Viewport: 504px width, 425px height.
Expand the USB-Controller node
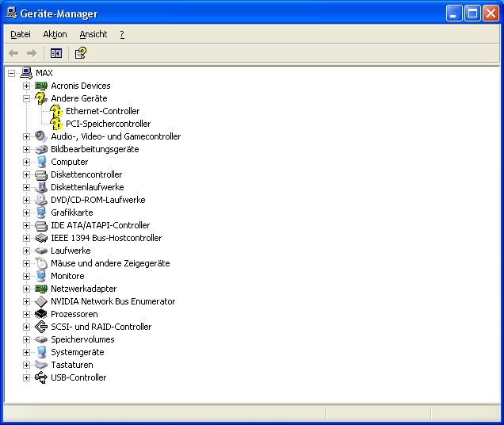click(26, 377)
